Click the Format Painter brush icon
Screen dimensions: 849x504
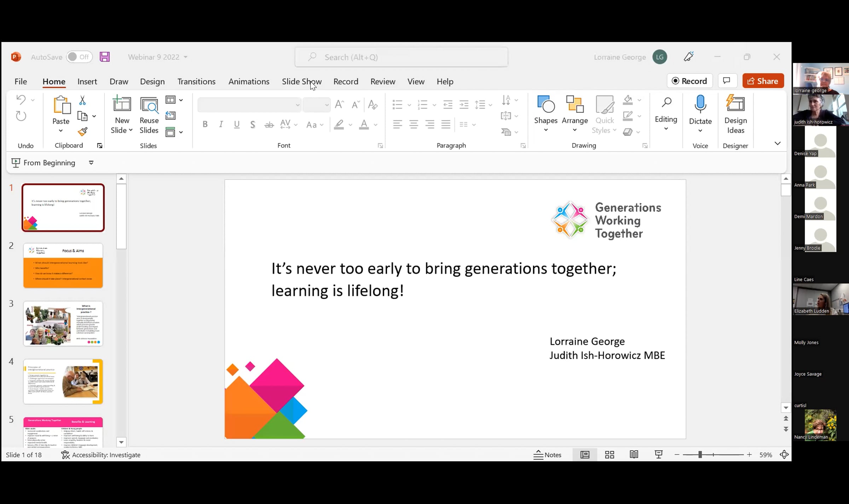click(x=83, y=132)
